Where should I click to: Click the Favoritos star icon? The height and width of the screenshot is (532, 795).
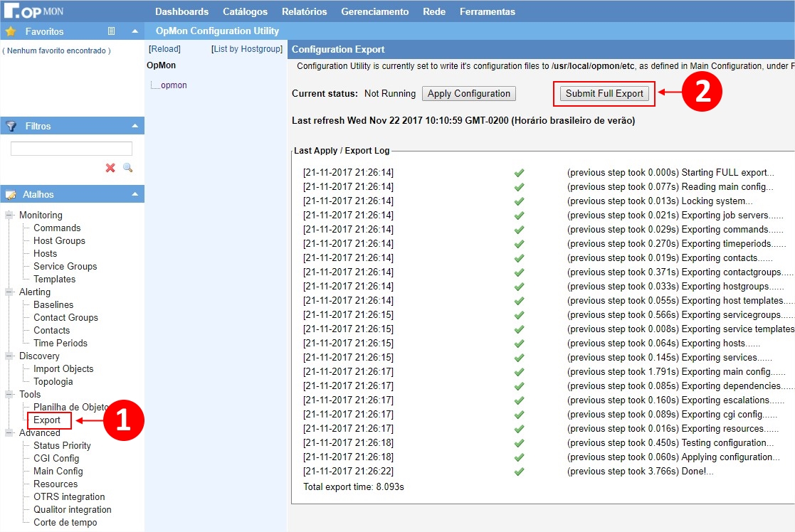(11, 31)
